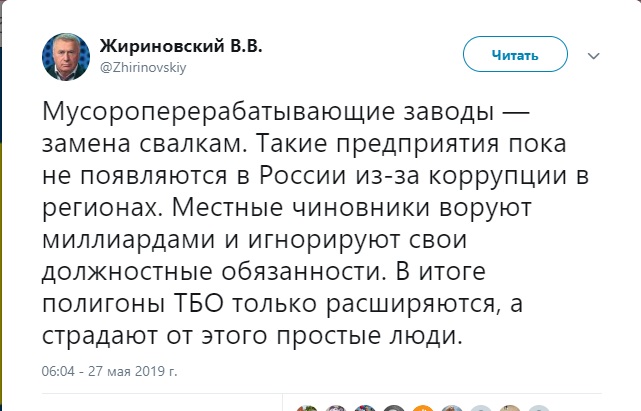The width and height of the screenshot is (641, 411).
Task: Click the first liker avatar in bottom row
Action: [305, 408]
